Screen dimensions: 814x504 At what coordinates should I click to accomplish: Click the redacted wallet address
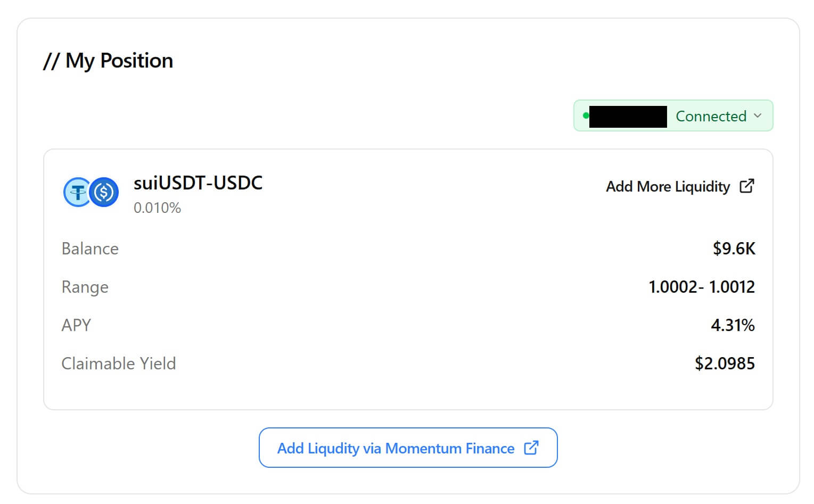[628, 117]
